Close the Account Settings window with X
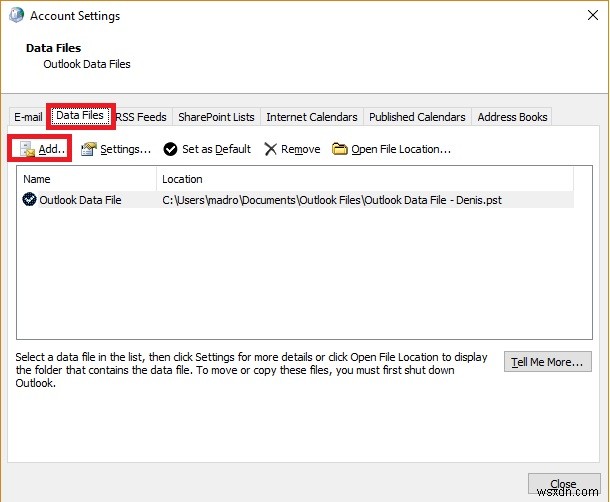Screen dimensions: 610x502 pyautogui.click(x=593, y=15)
